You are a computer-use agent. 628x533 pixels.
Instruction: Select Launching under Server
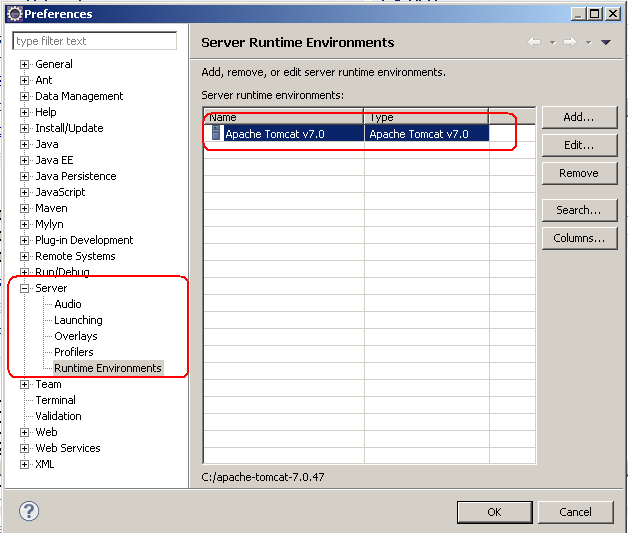[78, 320]
